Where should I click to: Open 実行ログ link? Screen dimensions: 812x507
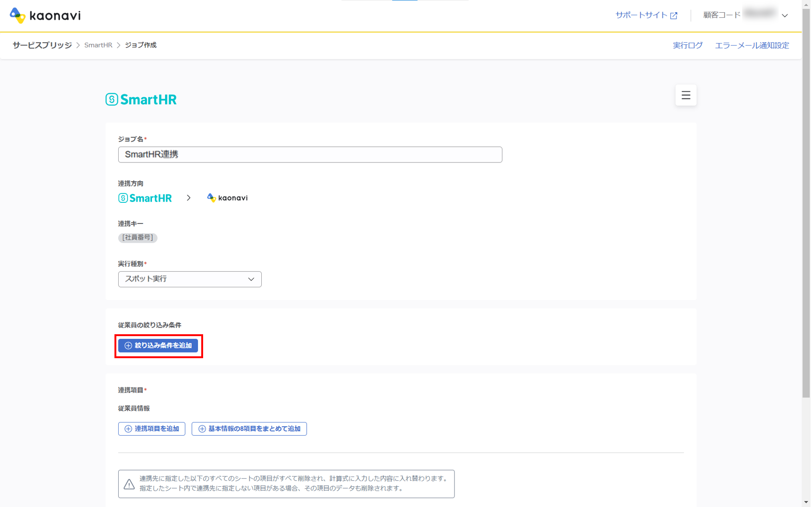(x=688, y=45)
